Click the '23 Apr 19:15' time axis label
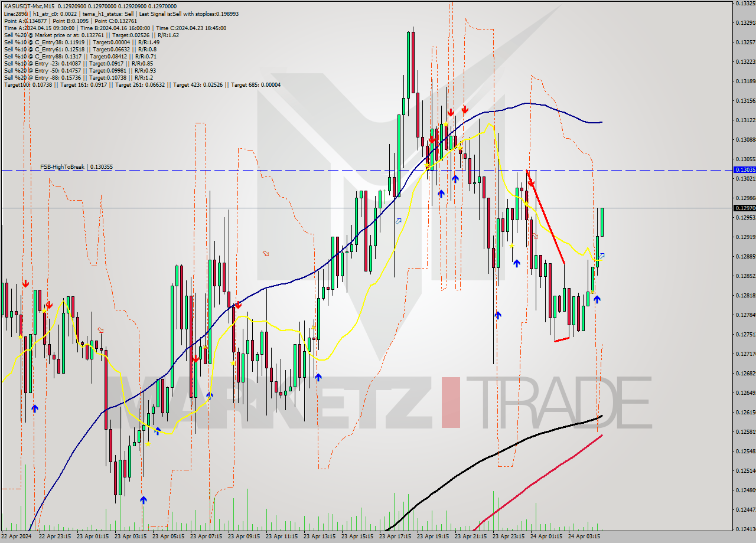Viewport: 756px width, 543px height. coord(433,537)
